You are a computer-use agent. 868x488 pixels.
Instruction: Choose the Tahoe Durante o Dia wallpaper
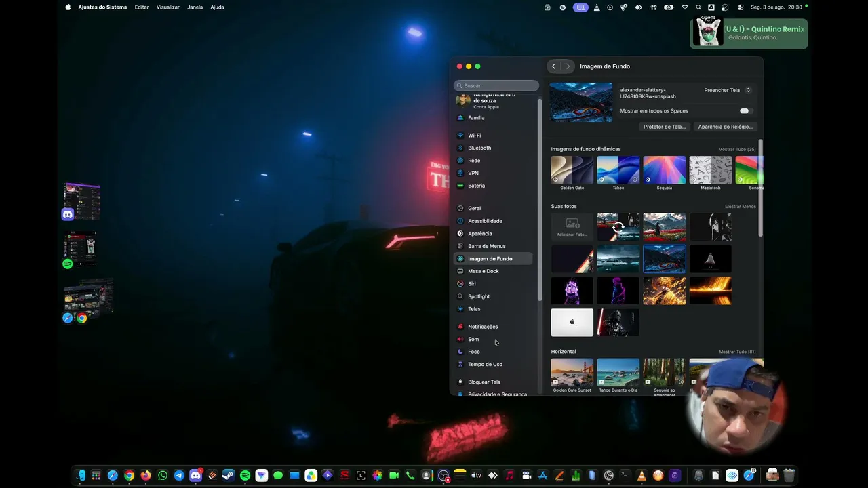[x=618, y=372]
